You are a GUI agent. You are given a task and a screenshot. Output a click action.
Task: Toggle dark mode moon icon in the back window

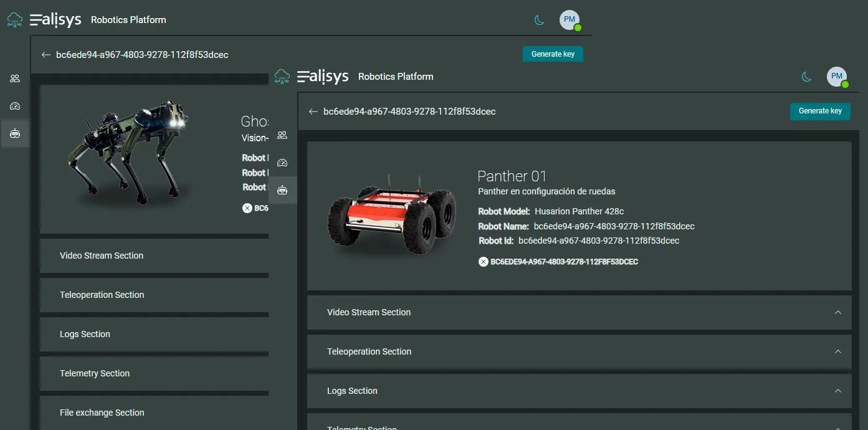pos(540,20)
